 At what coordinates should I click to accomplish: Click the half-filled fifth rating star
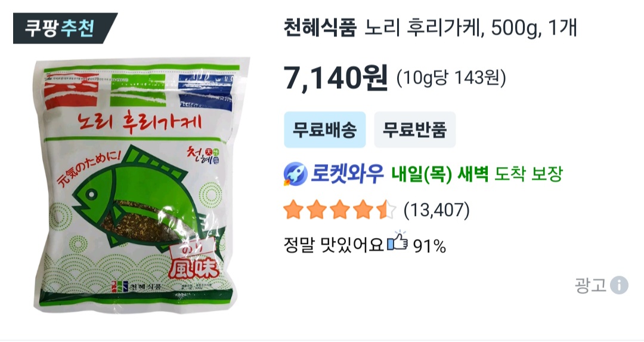pos(386,209)
